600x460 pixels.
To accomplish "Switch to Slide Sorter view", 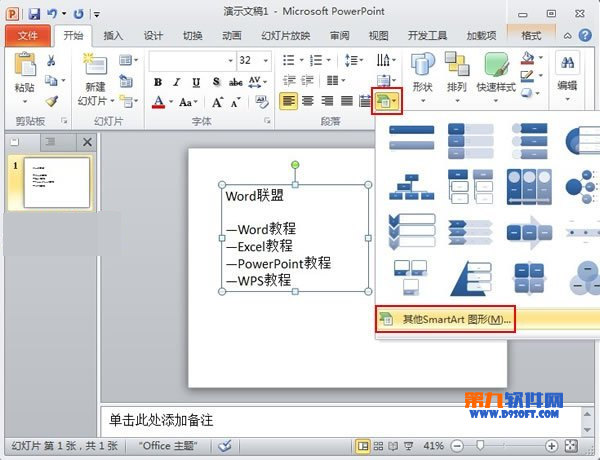I will (x=378, y=445).
